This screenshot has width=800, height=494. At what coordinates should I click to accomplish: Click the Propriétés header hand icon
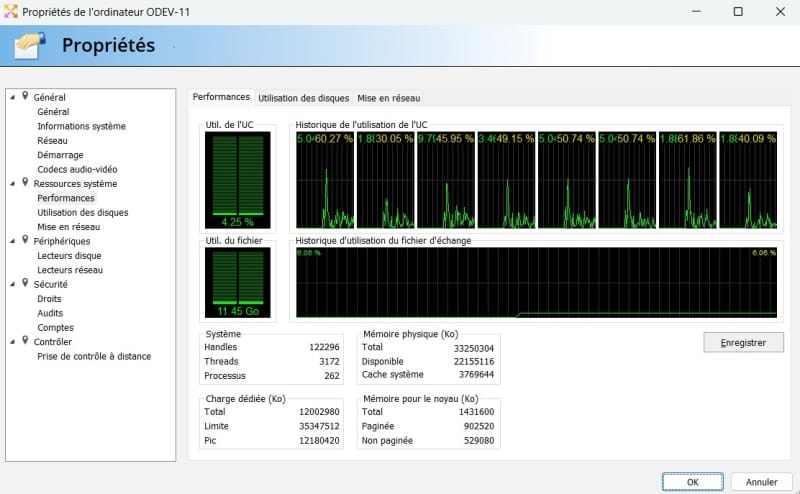(31, 46)
